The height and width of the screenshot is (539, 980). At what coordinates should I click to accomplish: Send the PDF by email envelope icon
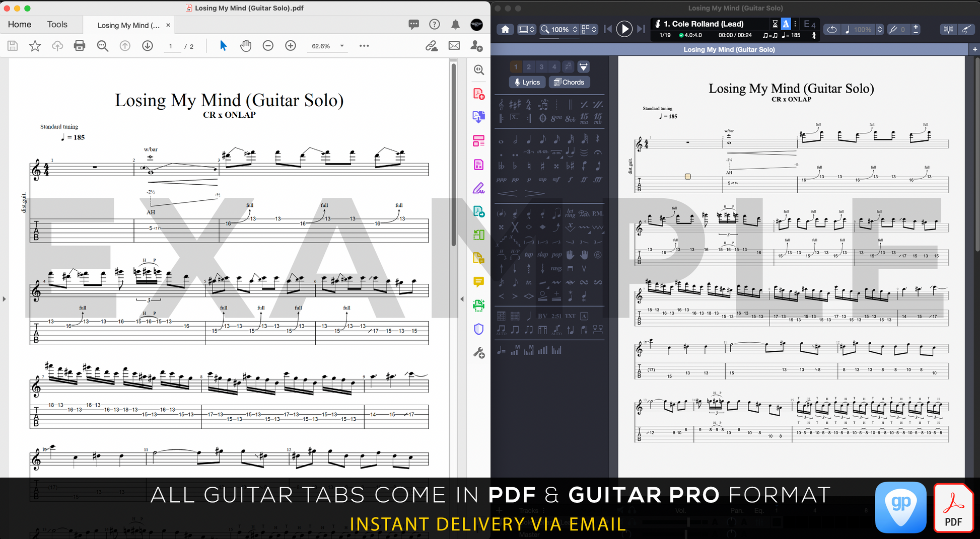click(454, 46)
